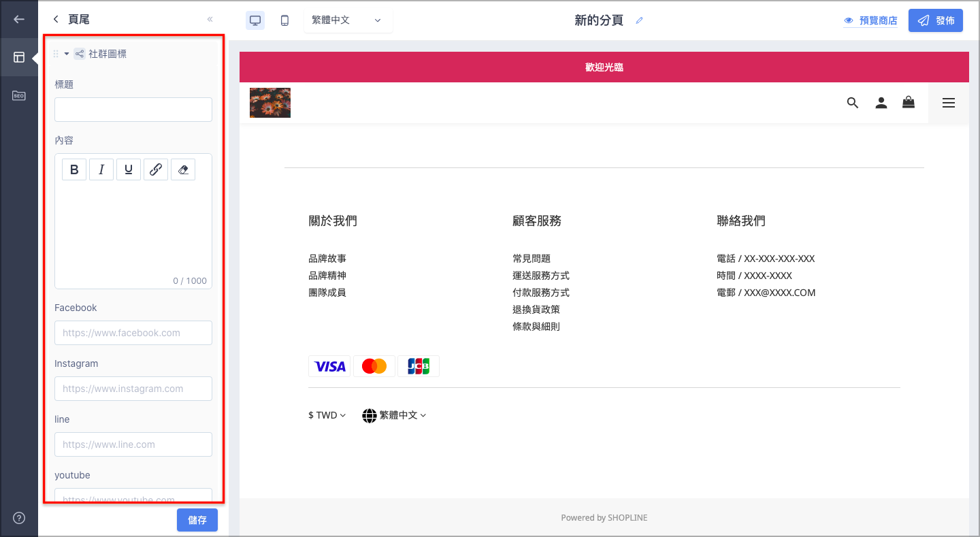The image size is (980, 537).
Task: Click the 儲存 save button
Action: click(197, 520)
